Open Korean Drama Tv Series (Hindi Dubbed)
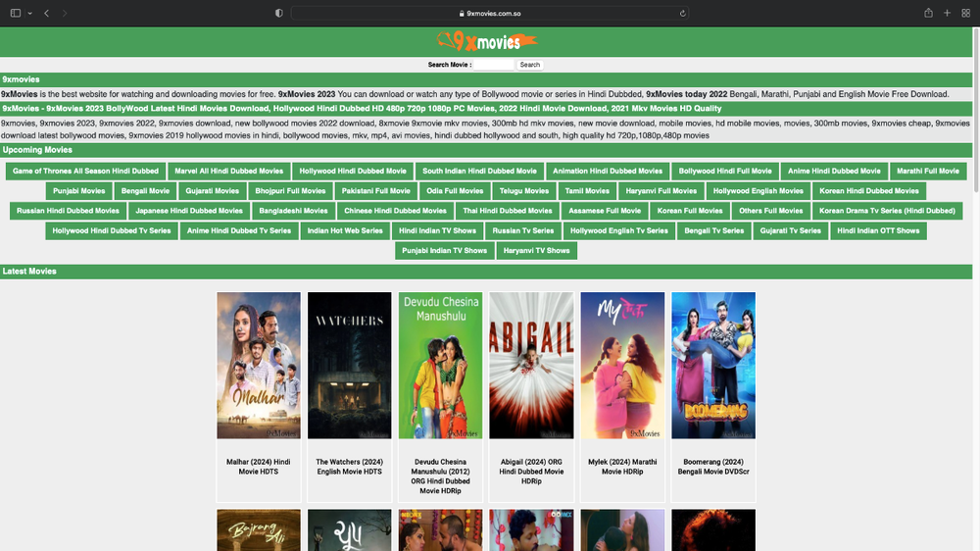 pos(887,211)
